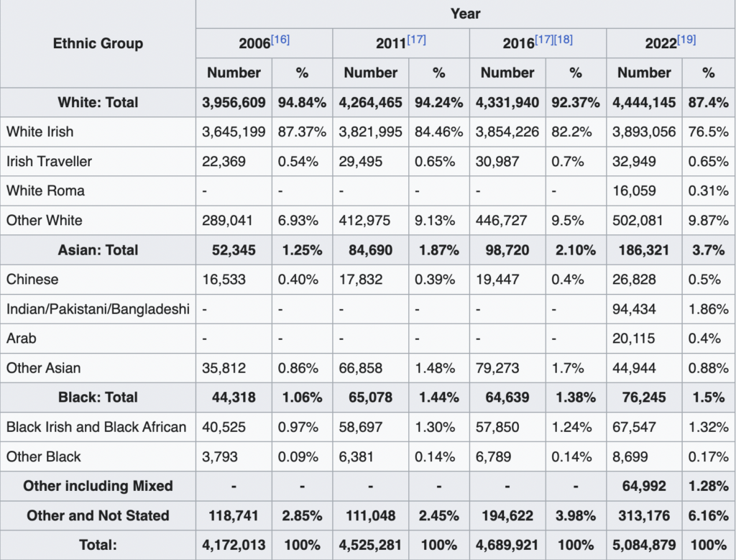Select Other including Mixed row header
This screenshot has width=736, height=560.
tap(98, 486)
